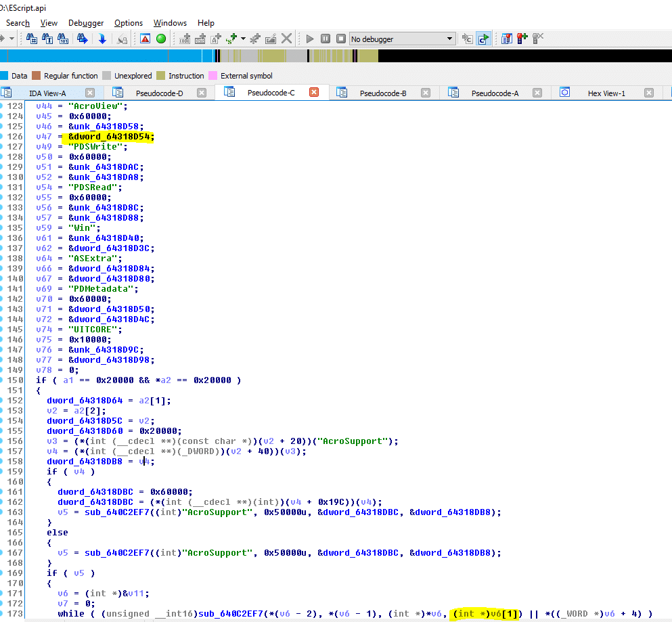Viewport: 672px width, 622px height.
Task: Click the red warning triangle window icon
Action: (145, 39)
